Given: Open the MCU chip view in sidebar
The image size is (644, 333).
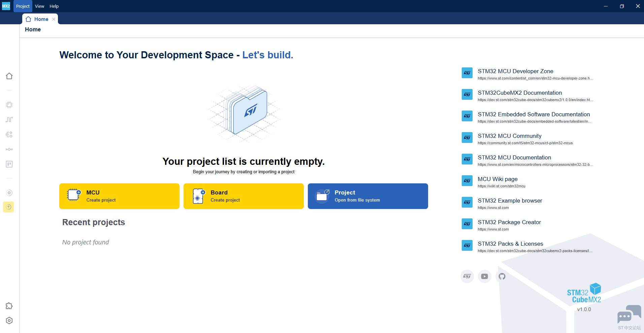Looking at the screenshot, I should pos(9,105).
